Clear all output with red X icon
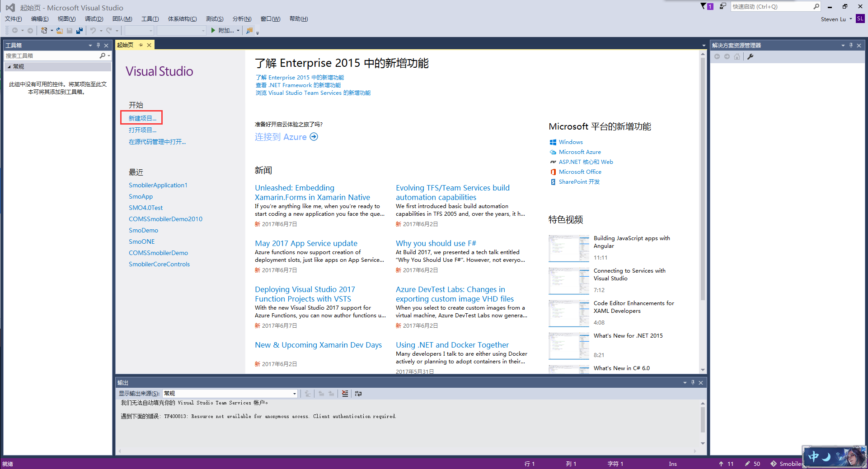Image resolution: width=868 pixels, height=469 pixels. pos(345,394)
